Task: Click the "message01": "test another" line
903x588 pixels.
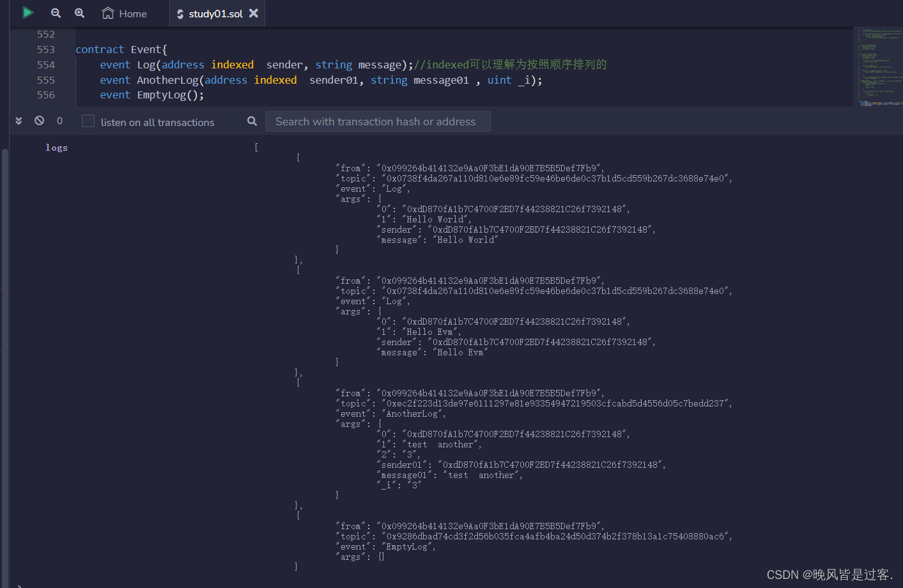Action: tap(450, 475)
